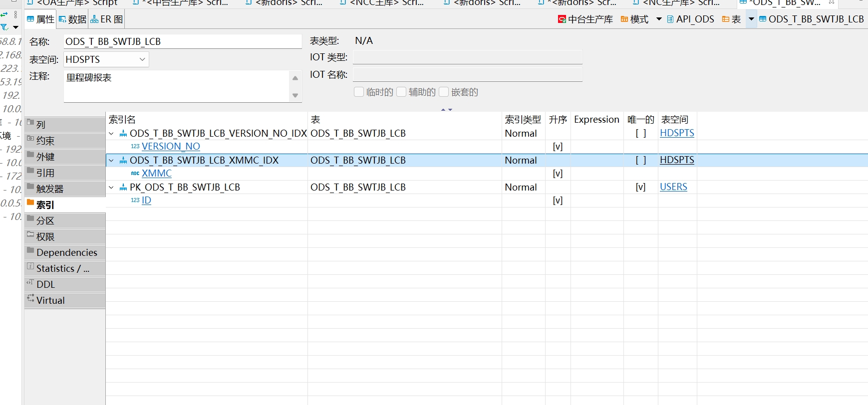Click the 触发器 triggers folder icon
The image size is (868, 405).
pyautogui.click(x=30, y=186)
